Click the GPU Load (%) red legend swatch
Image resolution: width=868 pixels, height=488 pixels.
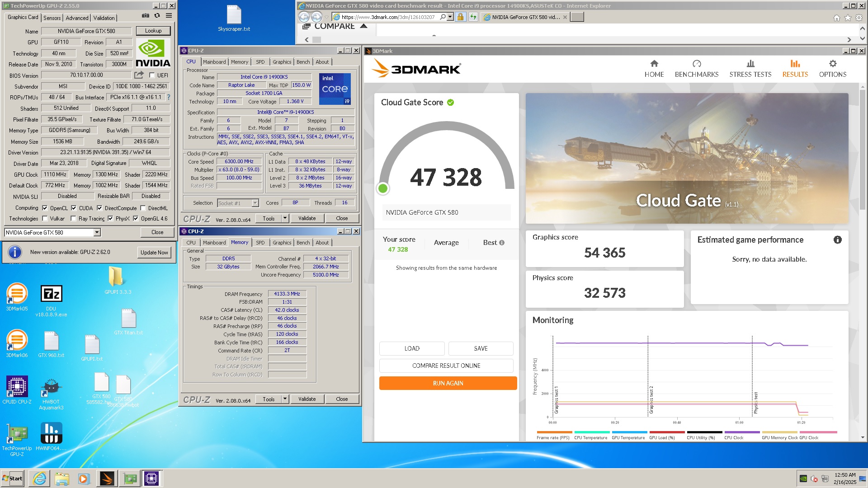tap(667, 432)
